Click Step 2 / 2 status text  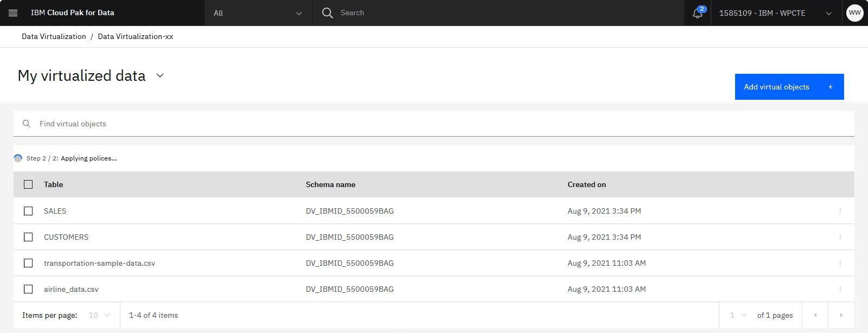click(x=72, y=158)
